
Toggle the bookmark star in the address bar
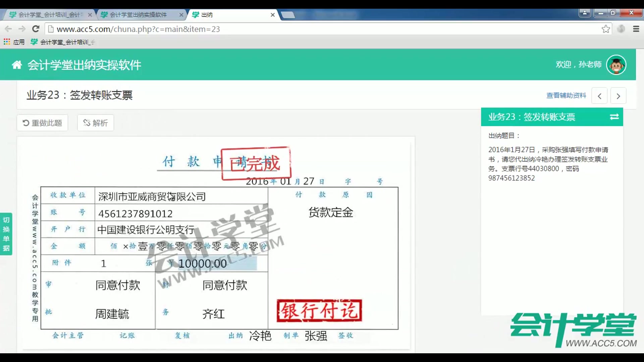click(606, 29)
